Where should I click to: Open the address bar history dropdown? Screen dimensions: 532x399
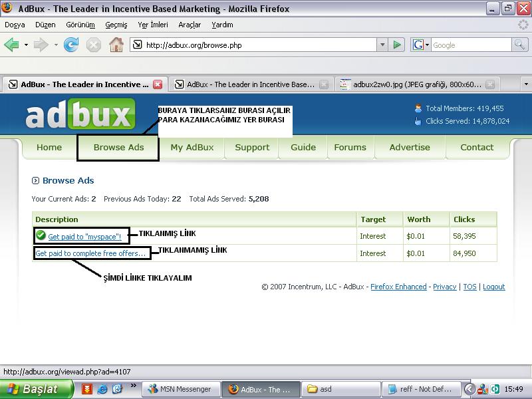(x=382, y=45)
